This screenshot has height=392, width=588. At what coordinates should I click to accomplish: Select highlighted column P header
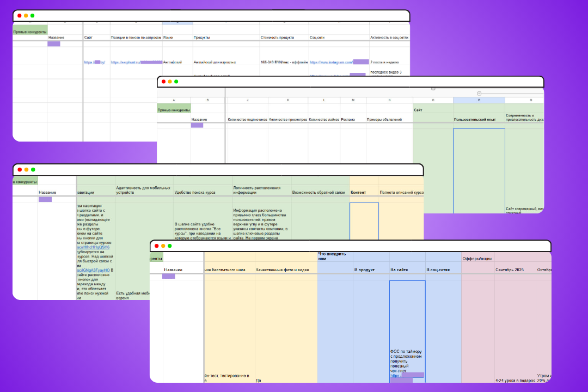pos(479,100)
